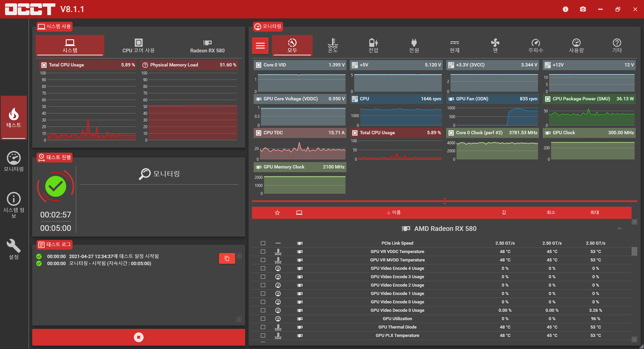Open Settings wrench in sidebar

coord(14,249)
